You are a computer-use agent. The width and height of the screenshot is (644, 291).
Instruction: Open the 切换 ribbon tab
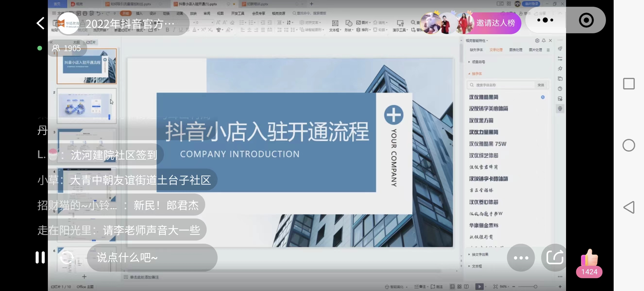(x=166, y=13)
